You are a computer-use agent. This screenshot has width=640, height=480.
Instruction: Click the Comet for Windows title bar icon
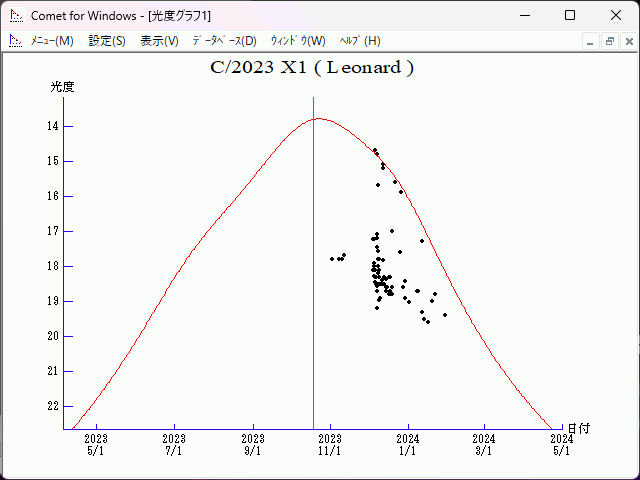click(16, 15)
